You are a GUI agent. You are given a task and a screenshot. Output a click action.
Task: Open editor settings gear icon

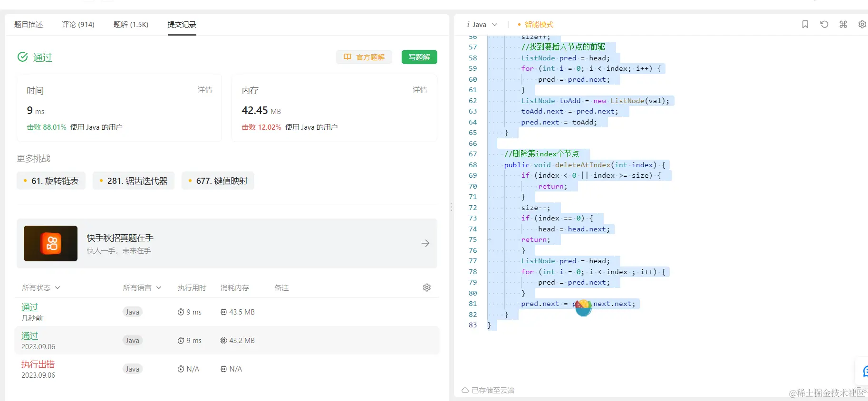(x=862, y=24)
